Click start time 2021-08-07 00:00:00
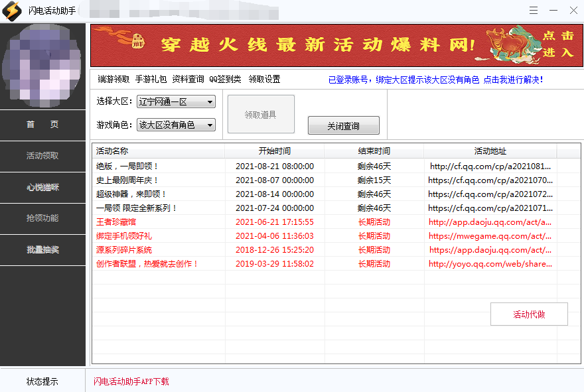This screenshot has width=584, height=392. pos(275,180)
